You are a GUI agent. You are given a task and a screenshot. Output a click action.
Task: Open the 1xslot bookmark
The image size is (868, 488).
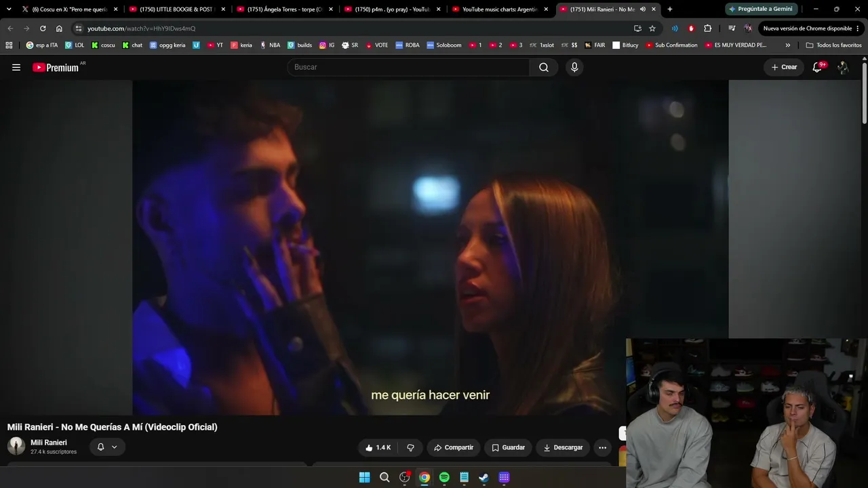click(x=542, y=45)
